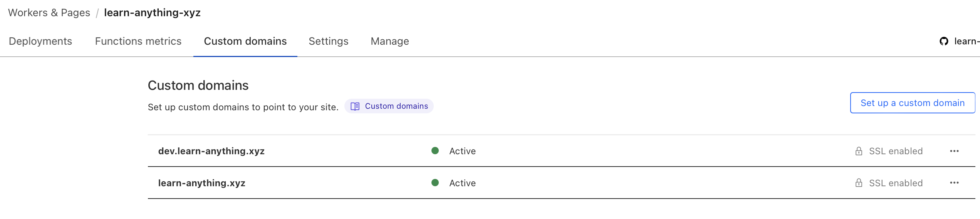
Task: Open the three-dot menu for dev.learn-anything.xyz
Action: pyautogui.click(x=954, y=151)
